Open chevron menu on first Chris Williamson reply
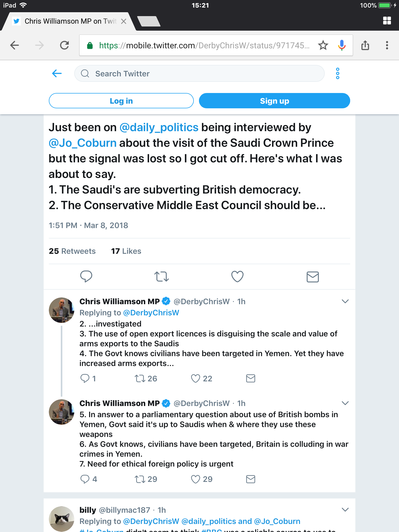 [x=345, y=301]
